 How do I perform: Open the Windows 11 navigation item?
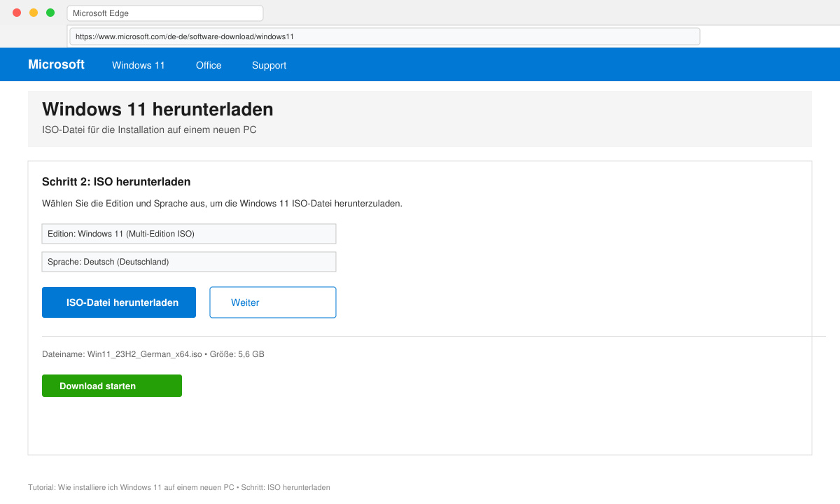(139, 65)
